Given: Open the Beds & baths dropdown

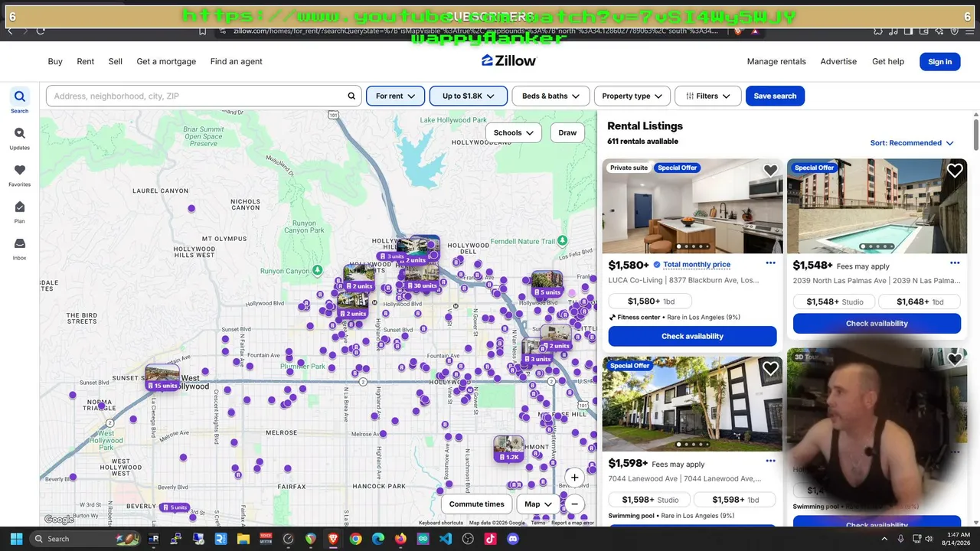Looking at the screenshot, I should point(550,96).
